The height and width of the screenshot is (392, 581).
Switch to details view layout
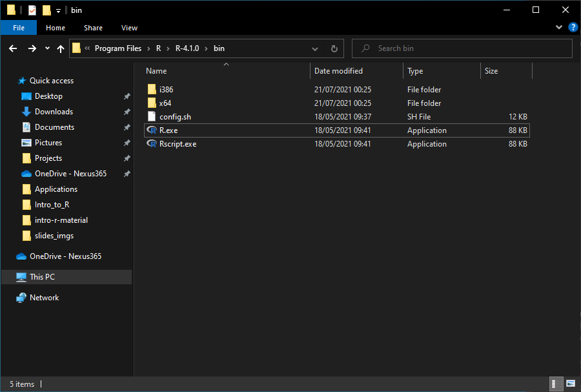[556, 384]
